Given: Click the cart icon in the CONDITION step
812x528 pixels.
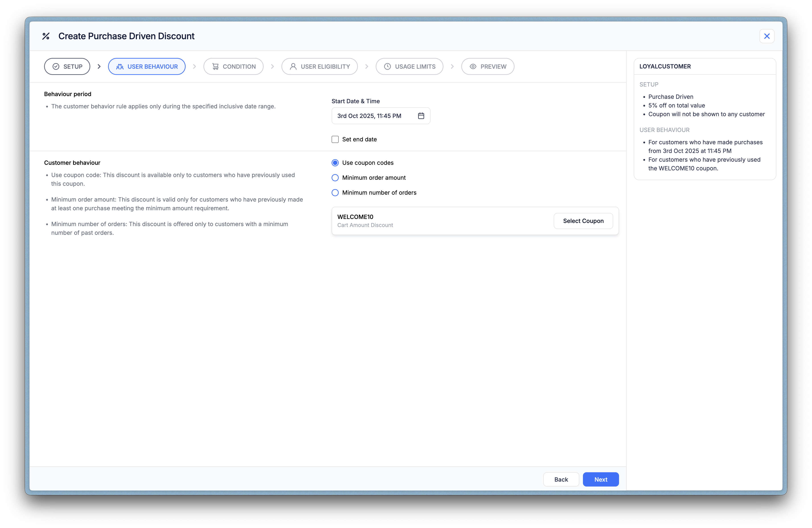Looking at the screenshot, I should point(215,66).
